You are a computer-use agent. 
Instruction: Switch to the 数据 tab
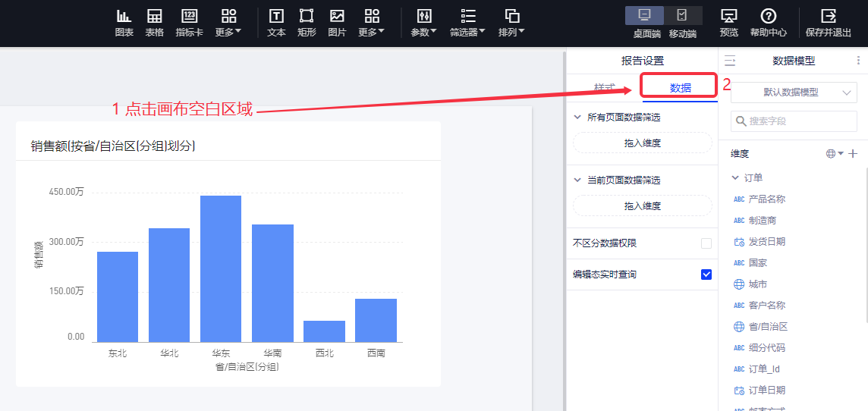tap(680, 88)
